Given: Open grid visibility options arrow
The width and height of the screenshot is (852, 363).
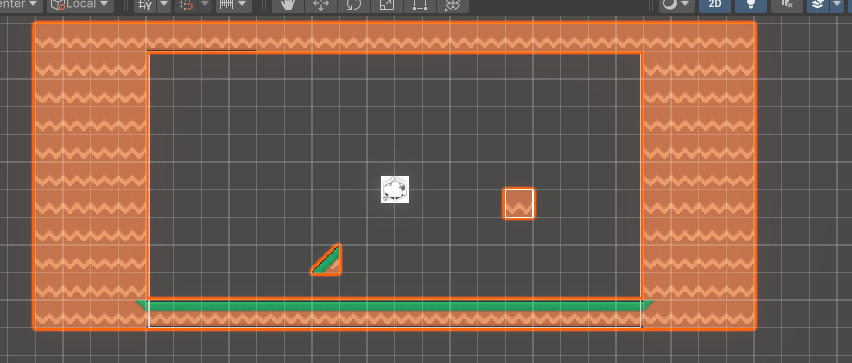Looking at the screenshot, I should click(x=164, y=5).
